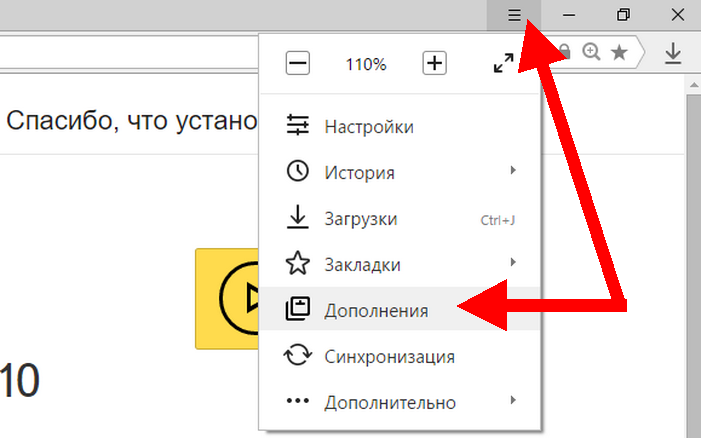Image resolution: width=701 pixels, height=438 pixels.
Task: Decrease page zoom with minus button
Action: click(298, 64)
